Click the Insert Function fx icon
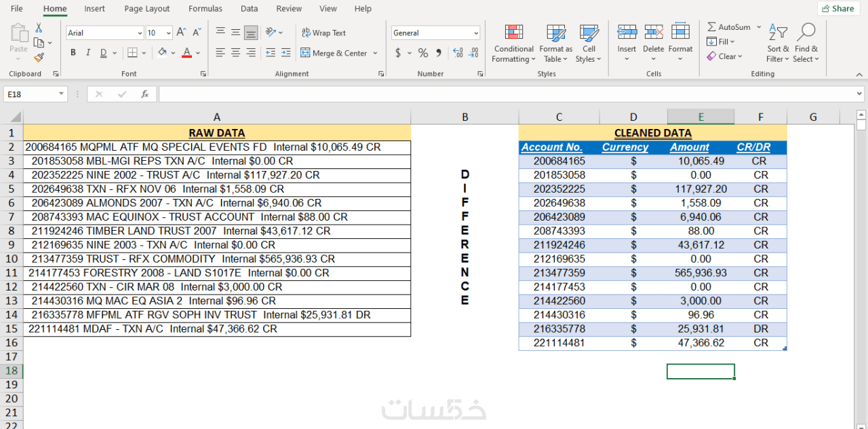Screen dimensions: 868x429 coord(144,94)
